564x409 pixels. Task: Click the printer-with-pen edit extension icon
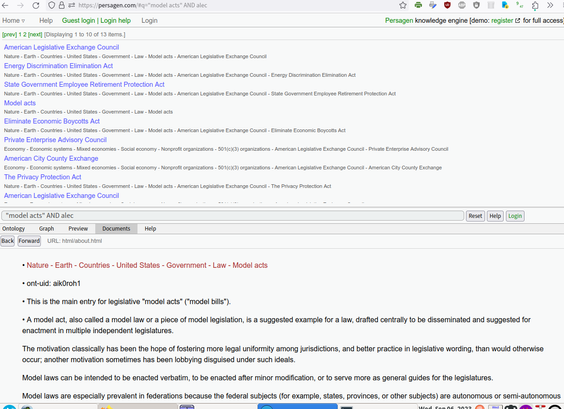click(x=433, y=5)
